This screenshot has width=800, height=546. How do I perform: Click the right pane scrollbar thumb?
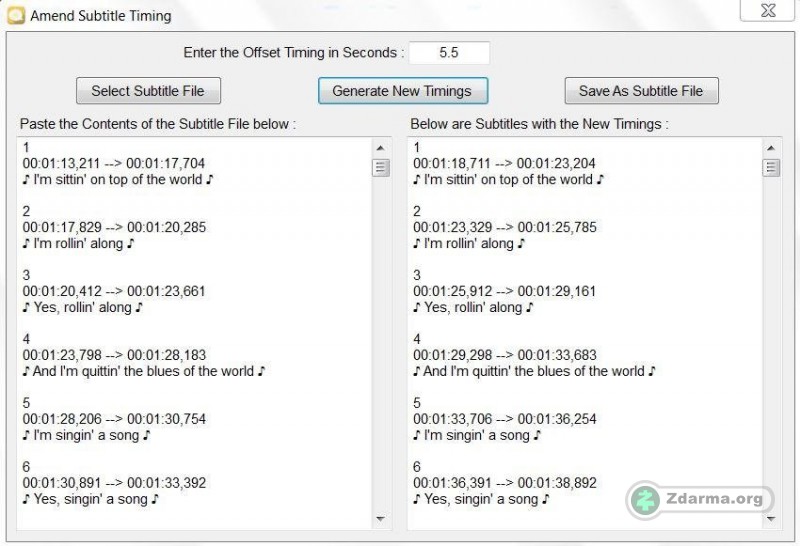coord(771,167)
